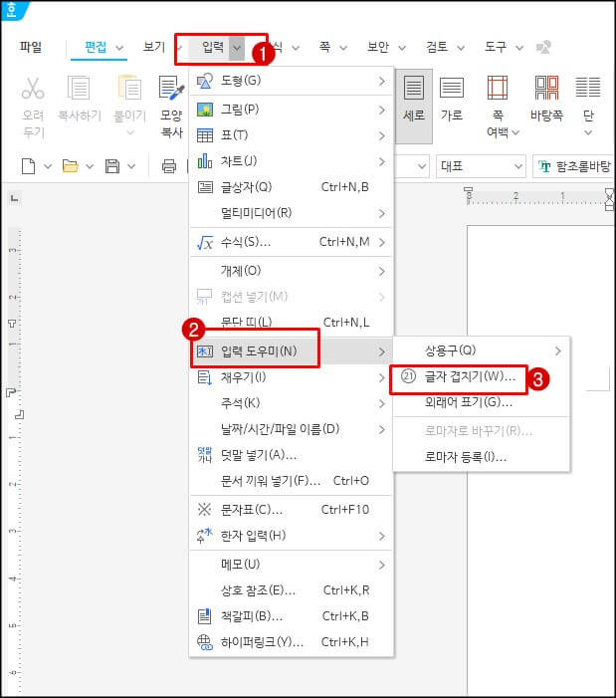Click the Copy (복사하기) icon
This screenshot has width=616, height=698.
[79, 88]
